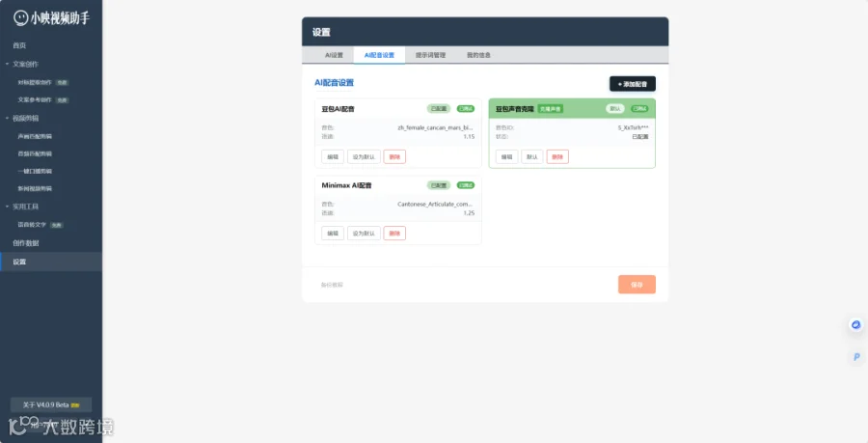Collapse the 实用工具 sidebar group

[x=7, y=207]
